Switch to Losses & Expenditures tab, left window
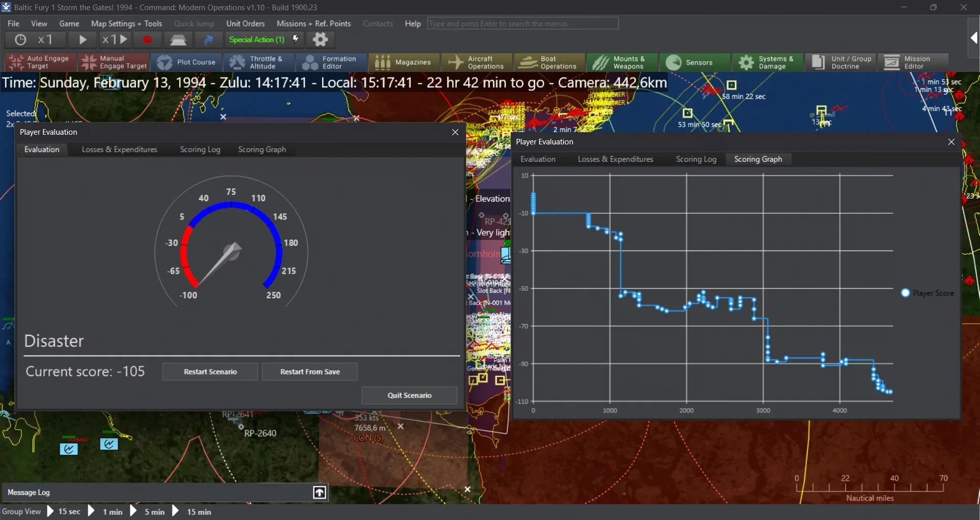The width and height of the screenshot is (980, 520). pyautogui.click(x=119, y=150)
